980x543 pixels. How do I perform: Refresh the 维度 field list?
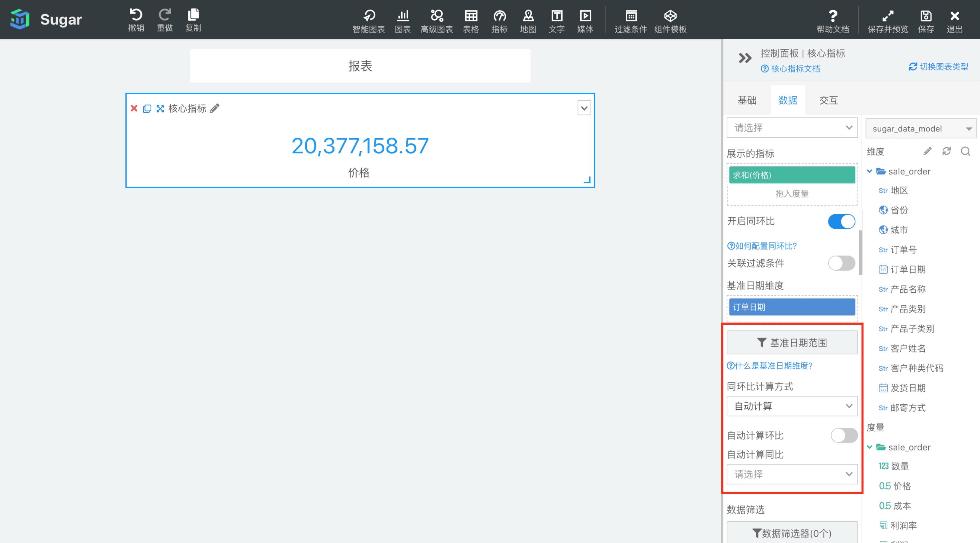(946, 151)
